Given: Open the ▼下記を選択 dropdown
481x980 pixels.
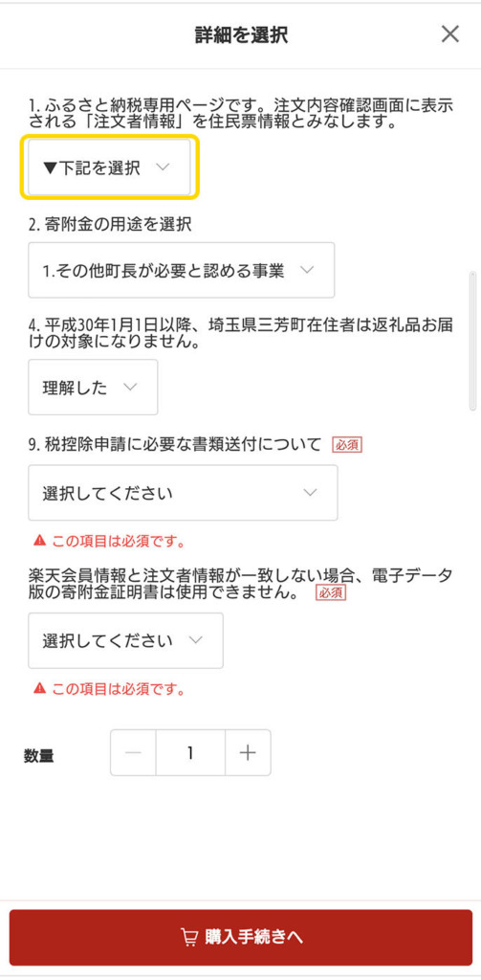Looking at the screenshot, I should (109, 167).
